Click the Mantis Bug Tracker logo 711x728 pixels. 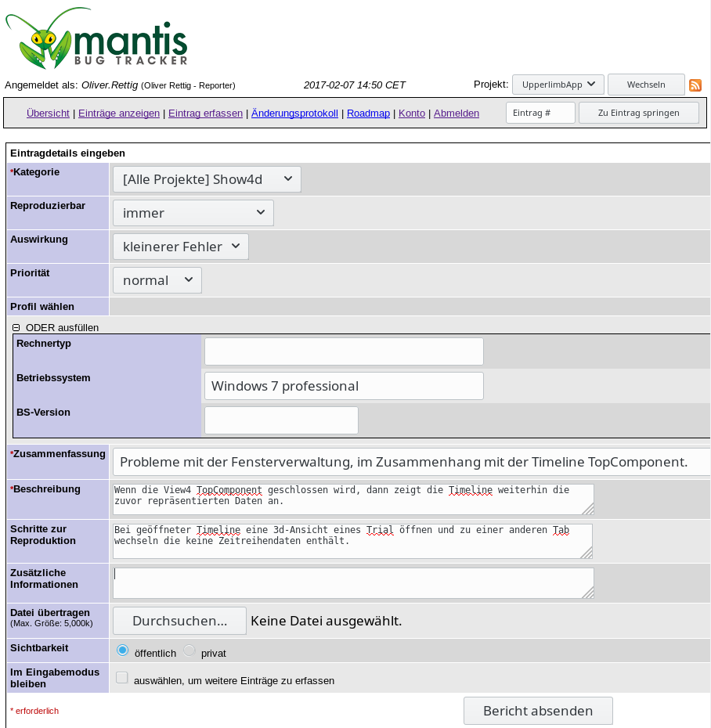(96, 38)
